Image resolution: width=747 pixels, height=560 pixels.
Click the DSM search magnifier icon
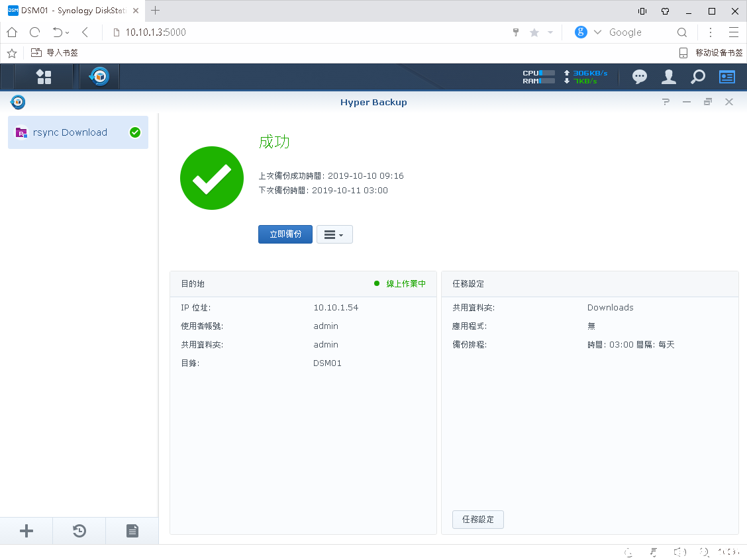click(x=698, y=77)
